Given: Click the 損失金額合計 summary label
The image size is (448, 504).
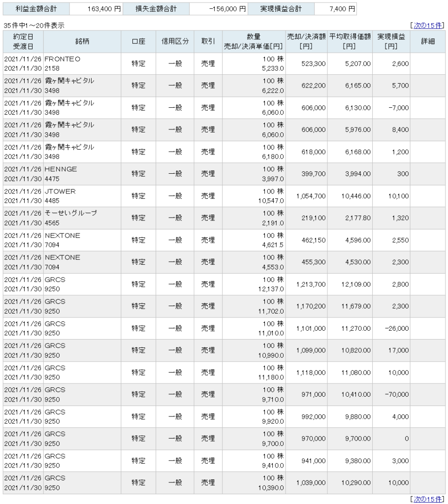Looking at the screenshot, I should 156,9.
